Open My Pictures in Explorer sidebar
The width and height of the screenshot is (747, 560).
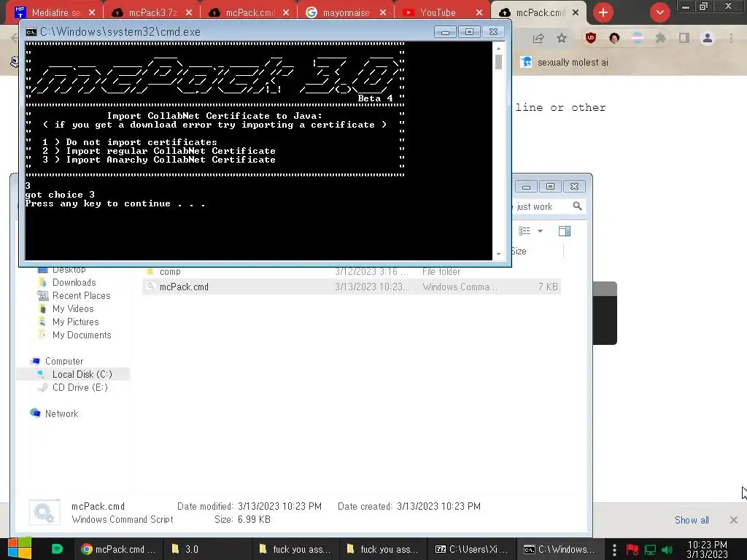click(x=75, y=322)
